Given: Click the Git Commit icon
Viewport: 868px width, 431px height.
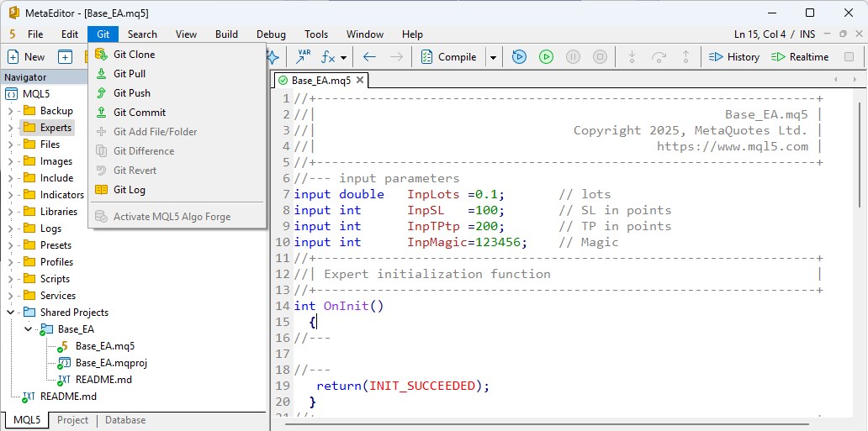Looking at the screenshot, I should coord(101,113).
